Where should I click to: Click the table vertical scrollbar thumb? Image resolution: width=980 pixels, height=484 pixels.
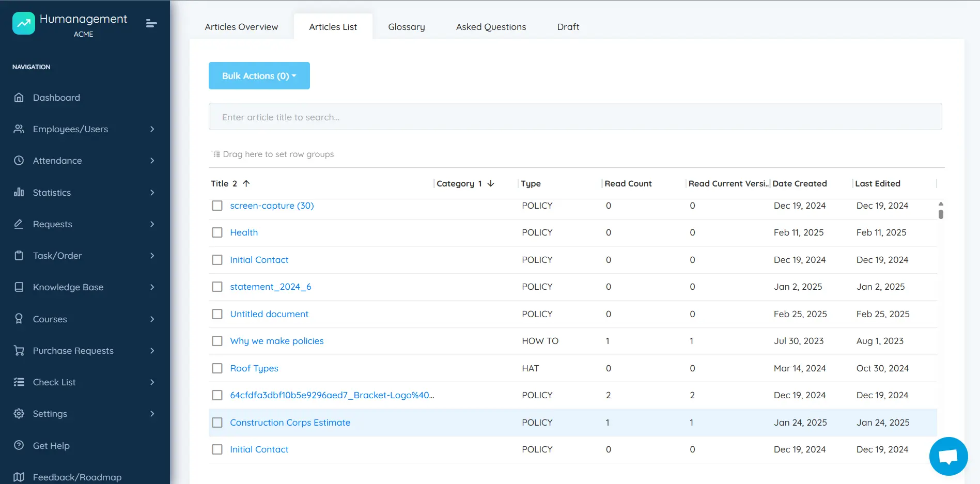click(941, 214)
